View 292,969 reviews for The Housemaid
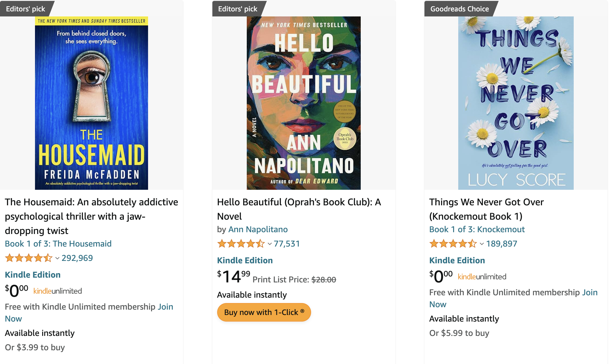The image size is (609, 364). 77,258
